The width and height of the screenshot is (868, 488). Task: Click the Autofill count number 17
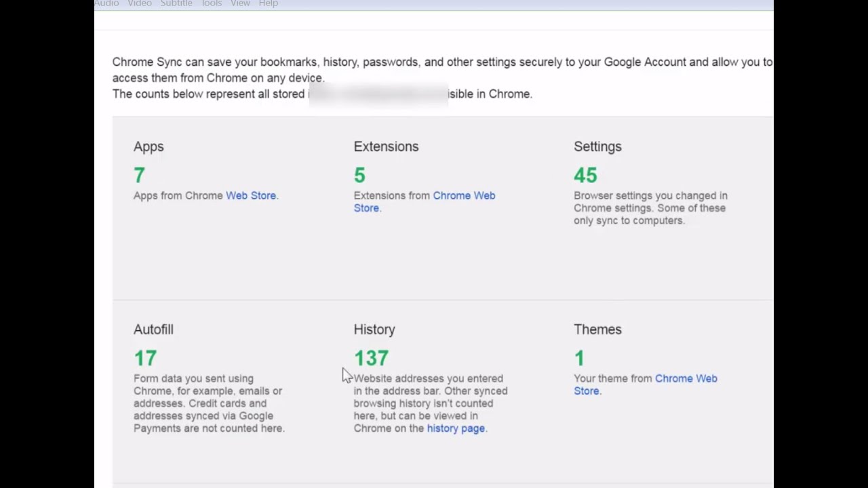pyautogui.click(x=145, y=358)
